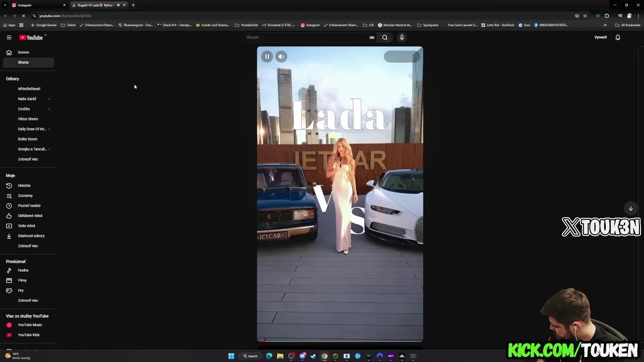This screenshot has height=362, width=644.
Task: Open the on-screen keyboard icon in search box
Action: tap(372, 37)
